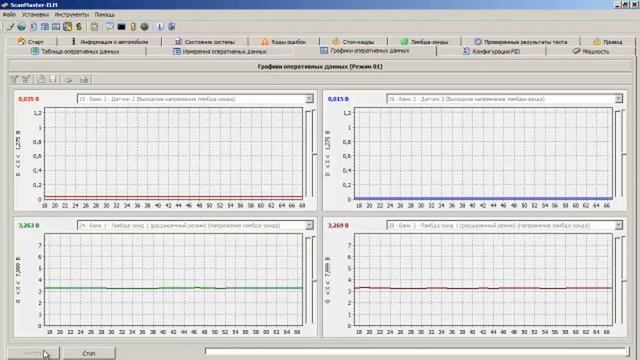Click the blue gauge panel toolbar icon
Image resolution: width=640 pixels, height=360 pixels.
tap(56, 27)
